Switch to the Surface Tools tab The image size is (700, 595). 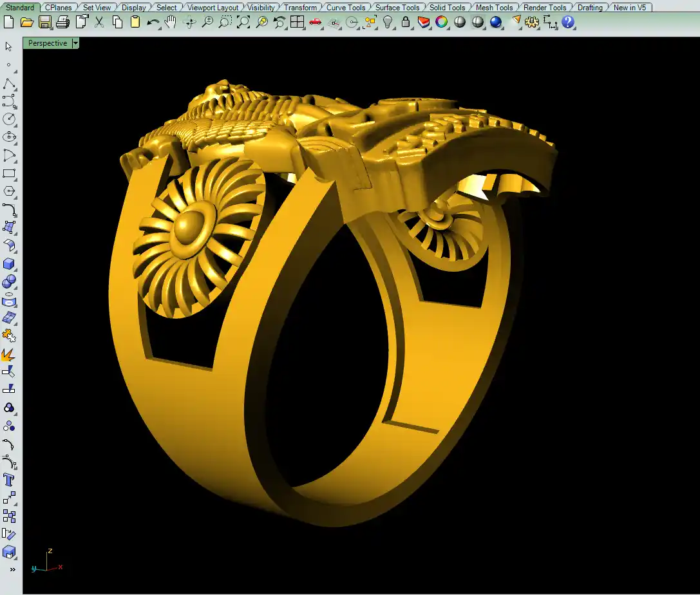[x=397, y=8]
